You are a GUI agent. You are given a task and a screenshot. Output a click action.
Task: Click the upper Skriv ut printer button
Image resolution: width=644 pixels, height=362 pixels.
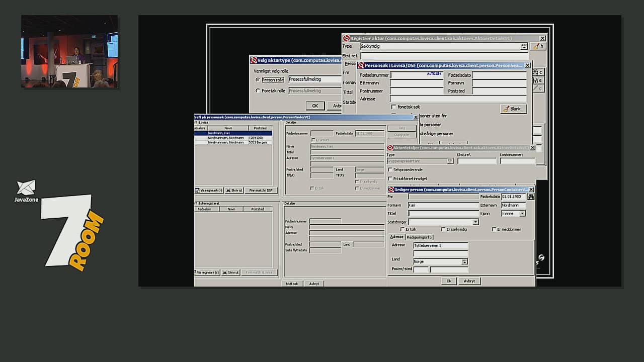(234, 191)
